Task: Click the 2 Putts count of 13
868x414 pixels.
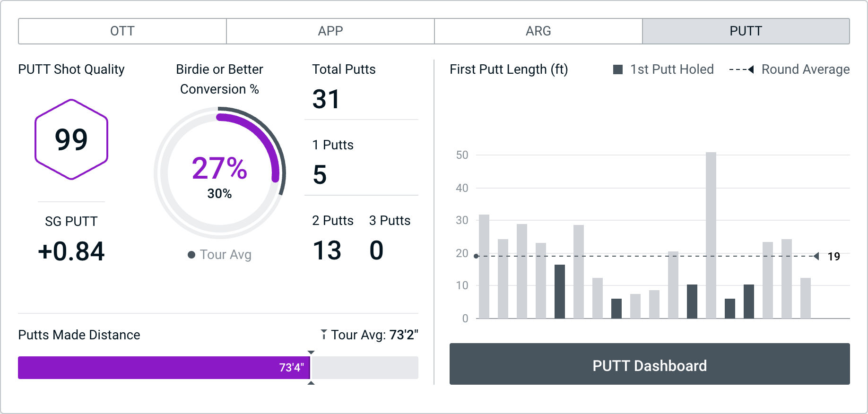Action: pos(327,250)
